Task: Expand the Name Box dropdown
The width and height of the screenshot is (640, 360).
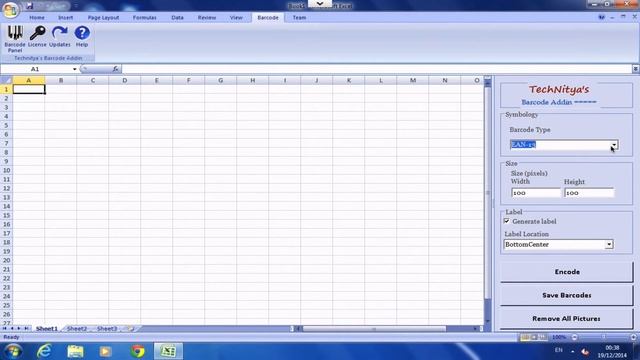Action: (x=74, y=69)
